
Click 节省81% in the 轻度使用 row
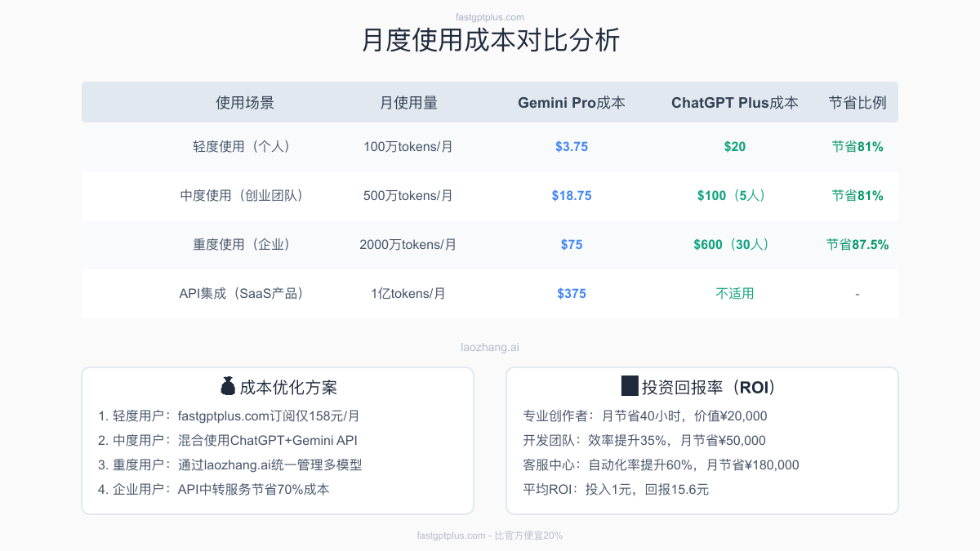pyautogui.click(x=857, y=147)
